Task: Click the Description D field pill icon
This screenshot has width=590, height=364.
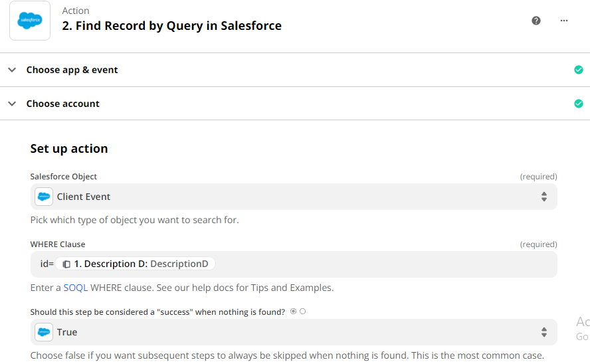Action: click(x=66, y=264)
